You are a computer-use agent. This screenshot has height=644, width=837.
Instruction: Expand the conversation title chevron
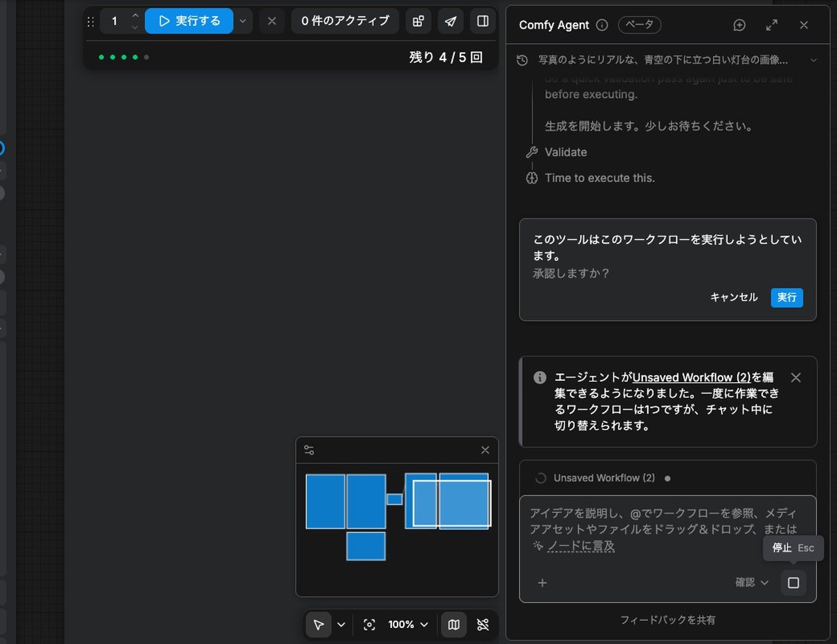(813, 61)
